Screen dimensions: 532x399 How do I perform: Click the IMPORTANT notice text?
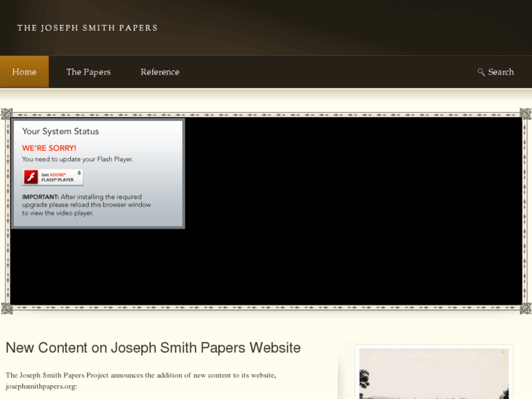pos(86,205)
